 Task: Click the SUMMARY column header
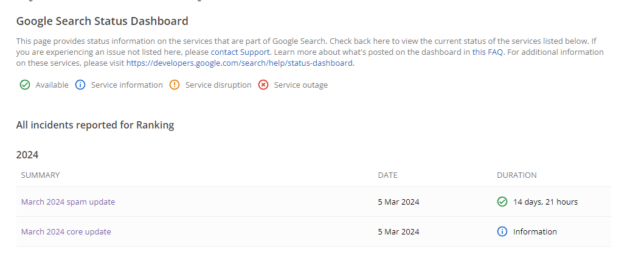pyautogui.click(x=40, y=175)
